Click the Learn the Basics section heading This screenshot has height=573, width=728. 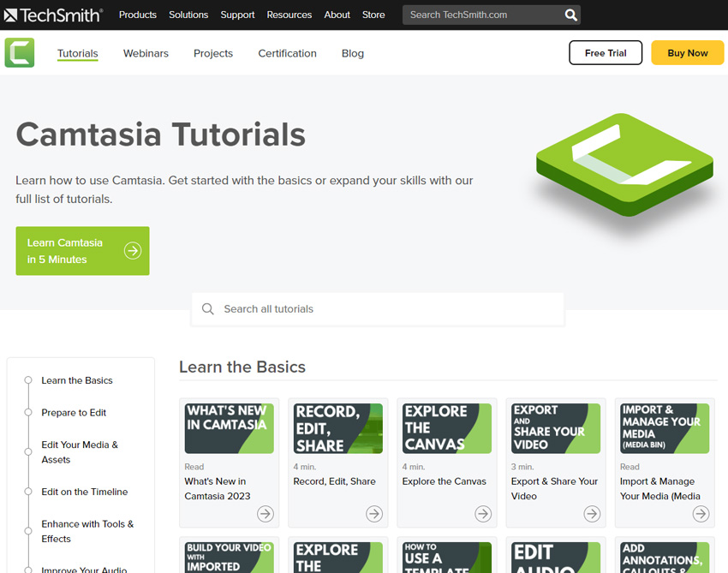point(242,367)
